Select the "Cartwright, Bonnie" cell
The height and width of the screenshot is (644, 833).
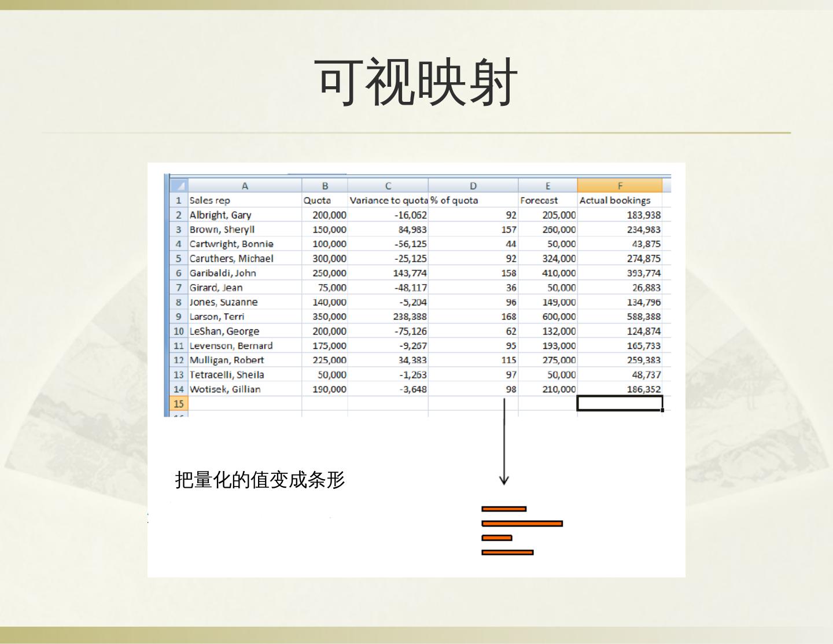coord(245,244)
